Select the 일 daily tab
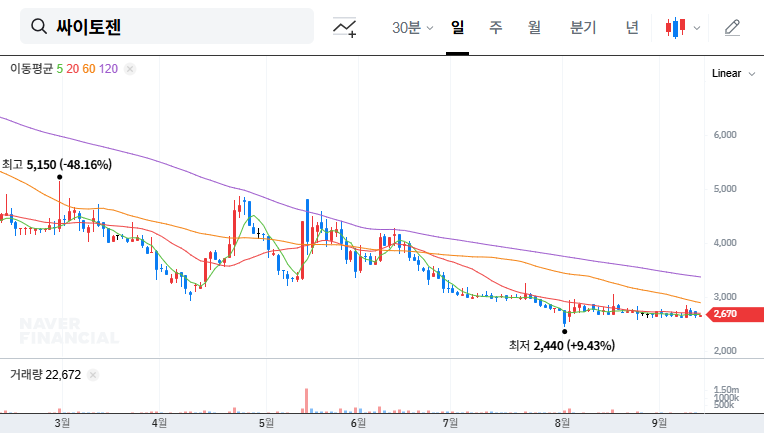This screenshot has height=433, width=764. tap(457, 27)
